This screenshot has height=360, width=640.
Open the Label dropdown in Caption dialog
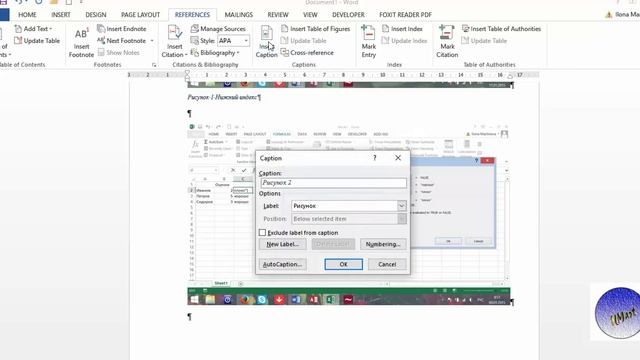[x=401, y=206]
